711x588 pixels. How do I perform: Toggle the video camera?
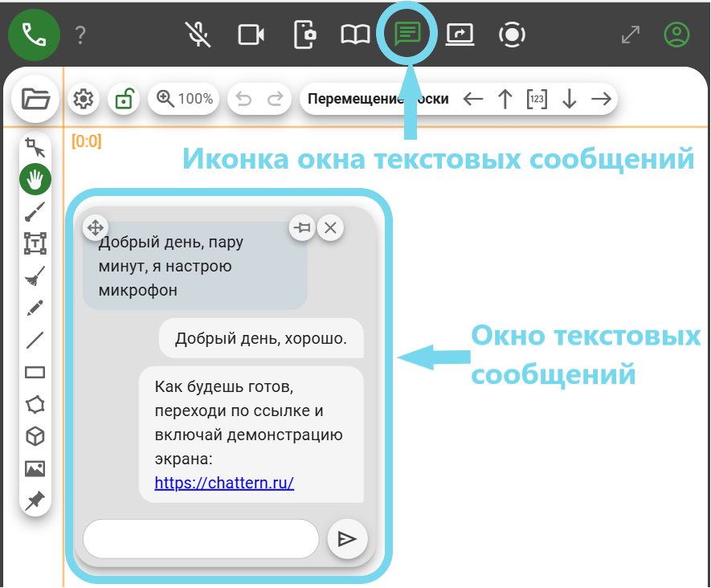pos(251,35)
